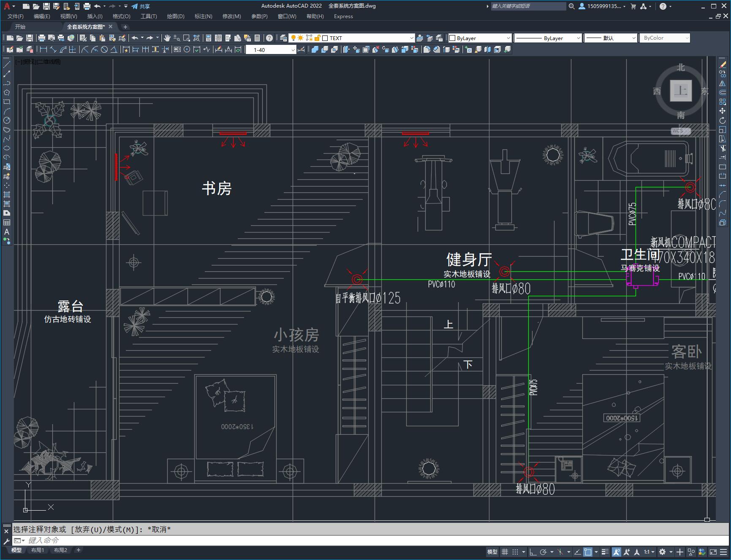This screenshot has height=560, width=731.
Task: Toggle annotation object visibility in the status bar
Action: (616, 552)
